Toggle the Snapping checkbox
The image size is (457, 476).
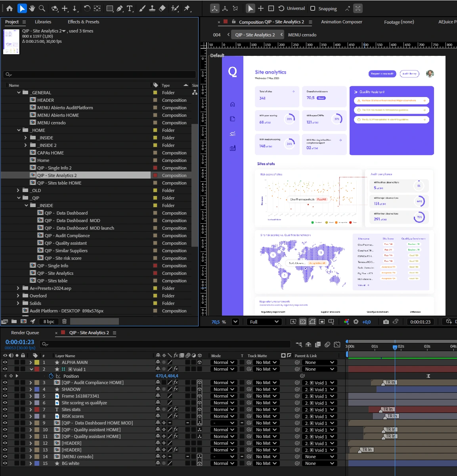click(x=313, y=8)
